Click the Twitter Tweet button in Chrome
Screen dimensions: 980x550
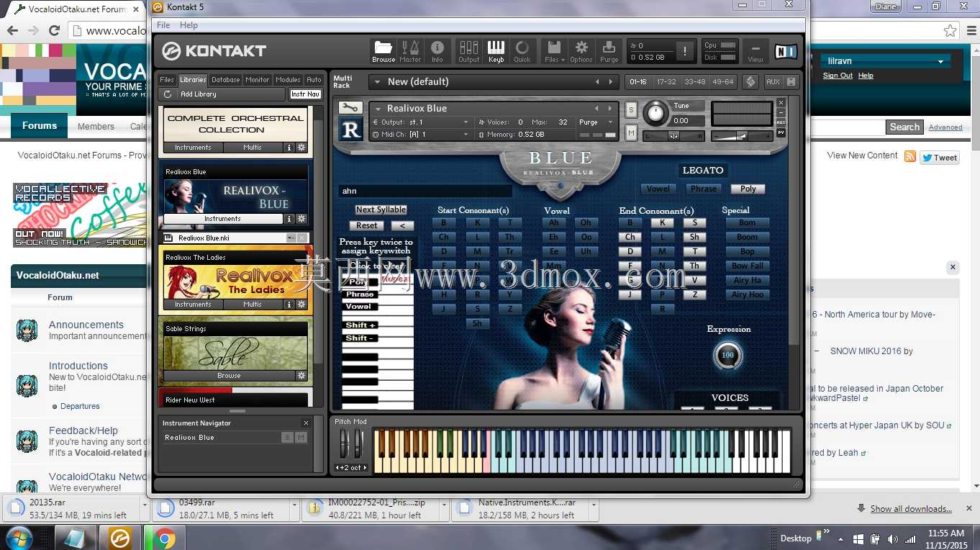coord(940,158)
